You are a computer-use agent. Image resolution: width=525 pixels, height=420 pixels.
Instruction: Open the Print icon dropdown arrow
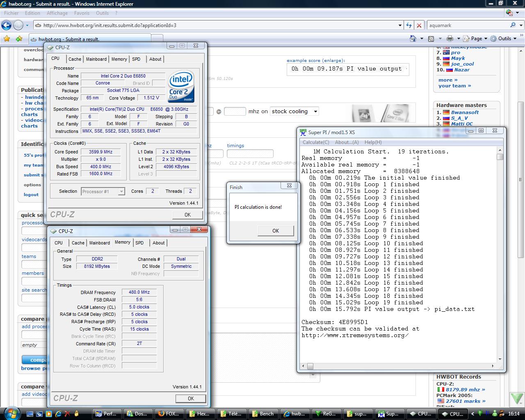(x=458, y=39)
